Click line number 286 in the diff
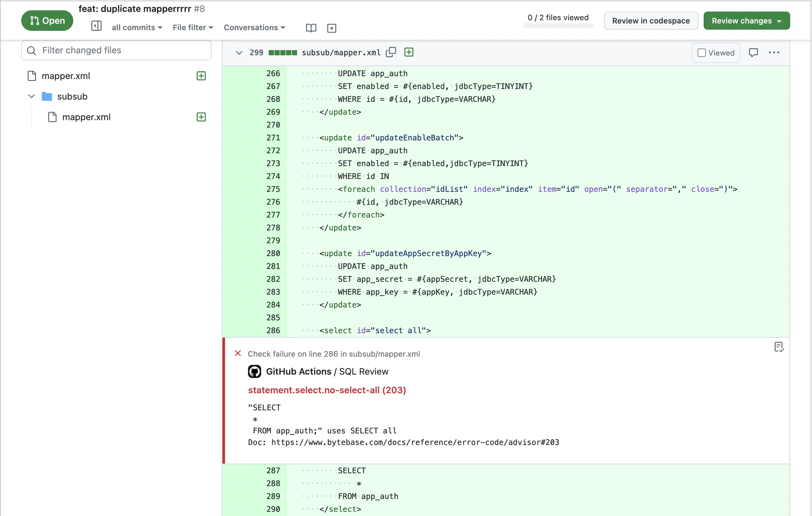Viewport: 812px width, 516px height. [273, 330]
